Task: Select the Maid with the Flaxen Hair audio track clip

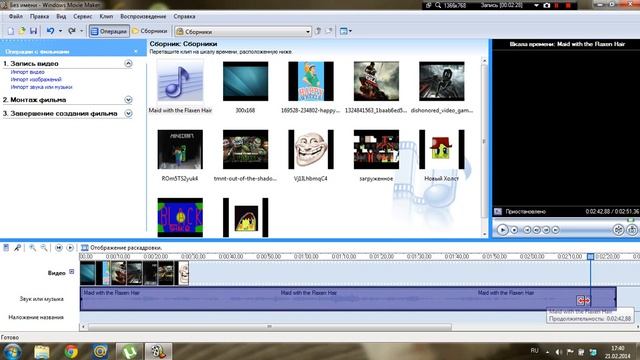Action: pyautogui.click(x=348, y=299)
